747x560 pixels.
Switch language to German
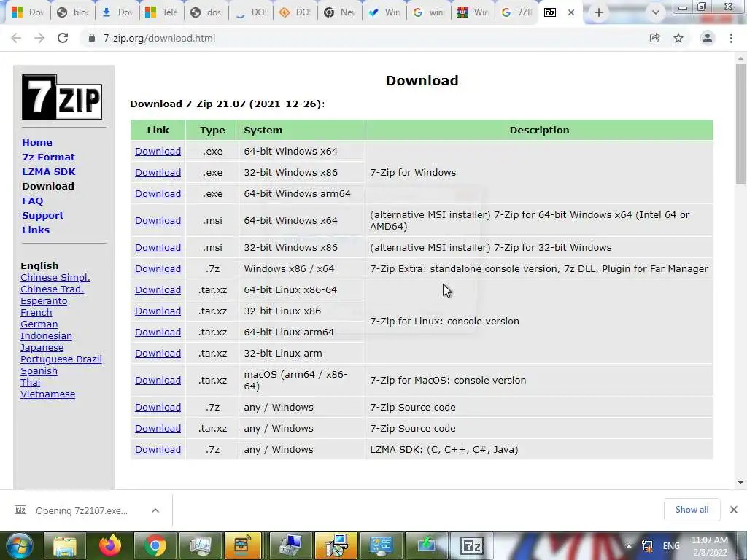39,324
